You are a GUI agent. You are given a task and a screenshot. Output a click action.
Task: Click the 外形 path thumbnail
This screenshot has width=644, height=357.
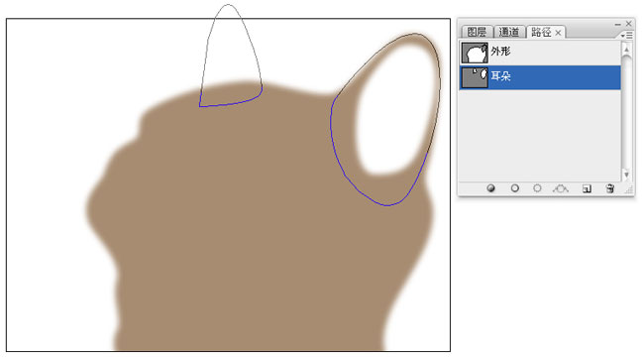pyautogui.click(x=475, y=53)
